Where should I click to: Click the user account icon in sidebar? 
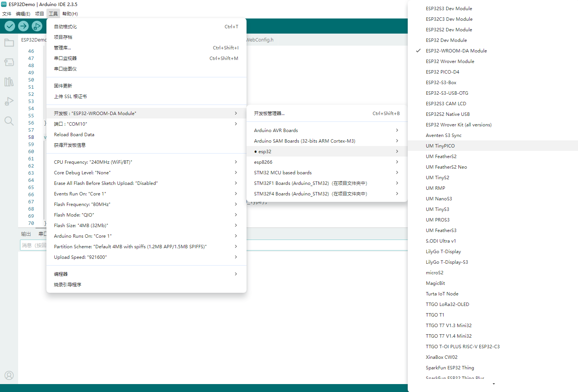point(9,375)
